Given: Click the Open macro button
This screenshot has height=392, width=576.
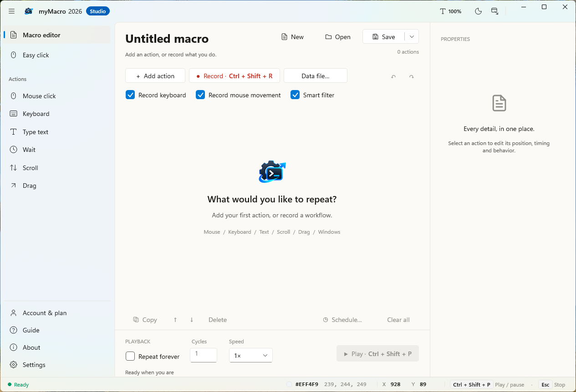Looking at the screenshot, I should 338,37.
